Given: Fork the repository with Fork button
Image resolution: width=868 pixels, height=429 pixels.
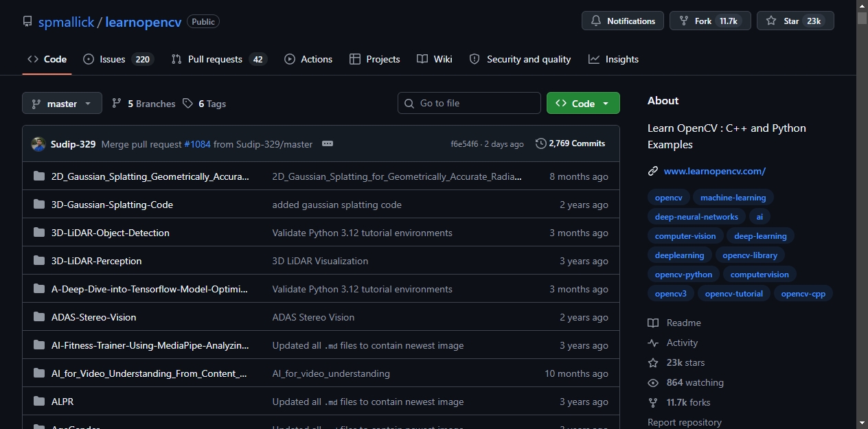Looking at the screenshot, I should tap(710, 21).
